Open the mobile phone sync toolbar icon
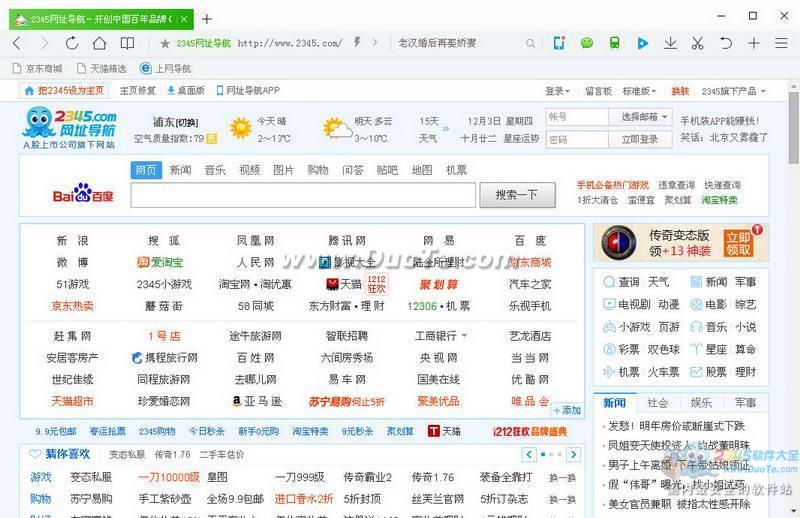This screenshot has height=518, width=800. point(559,43)
